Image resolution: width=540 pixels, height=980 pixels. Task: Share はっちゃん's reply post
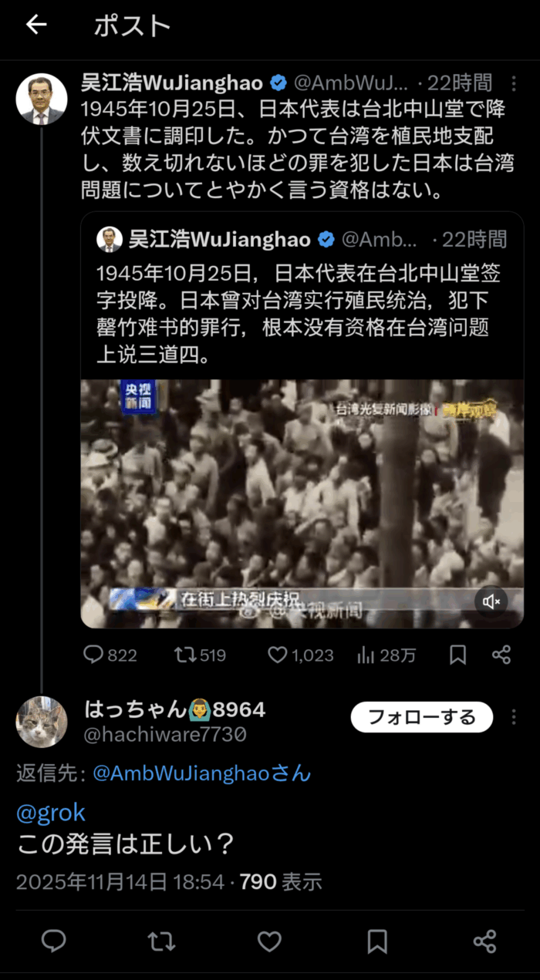[x=484, y=941]
